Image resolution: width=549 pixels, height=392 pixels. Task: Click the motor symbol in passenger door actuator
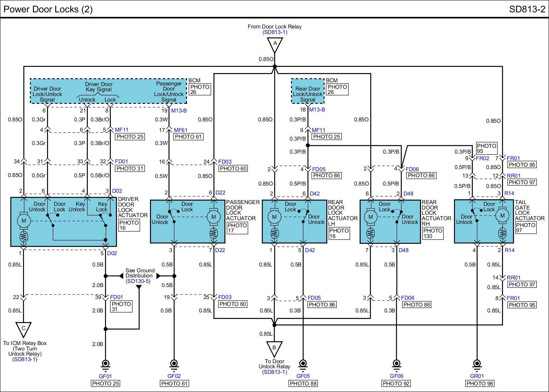coord(213,217)
